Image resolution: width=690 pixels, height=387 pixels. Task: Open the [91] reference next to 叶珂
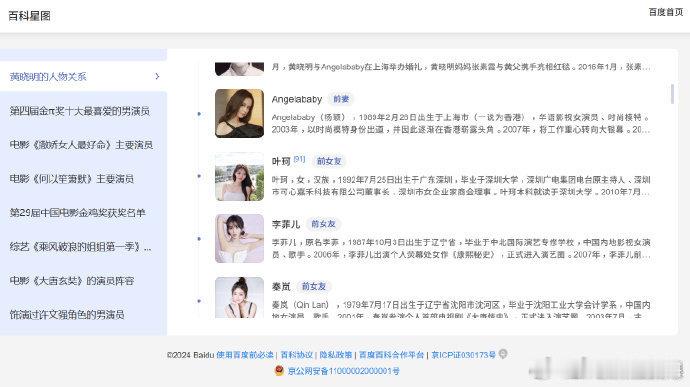coord(299,159)
